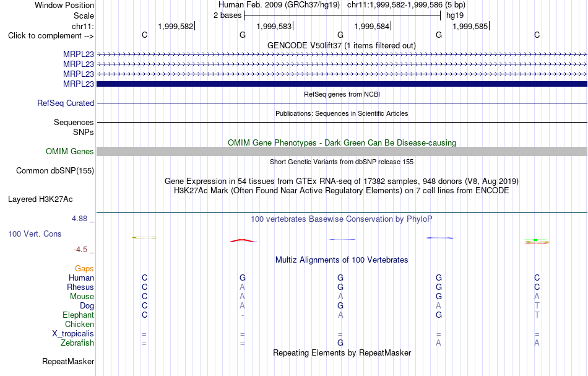Open the RefSeq Curated track label
Image resolution: width=588 pixels, height=376 pixels.
pyautogui.click(x=66, y=103)
